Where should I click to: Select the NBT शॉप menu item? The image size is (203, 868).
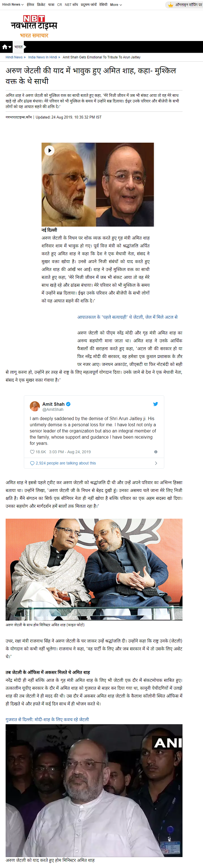(71, 5)
